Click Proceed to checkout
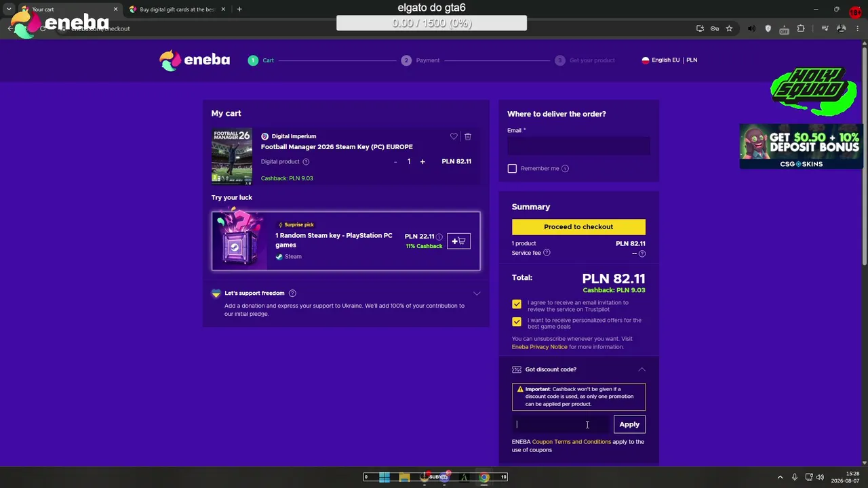868x488 pixels. (578, 227)
